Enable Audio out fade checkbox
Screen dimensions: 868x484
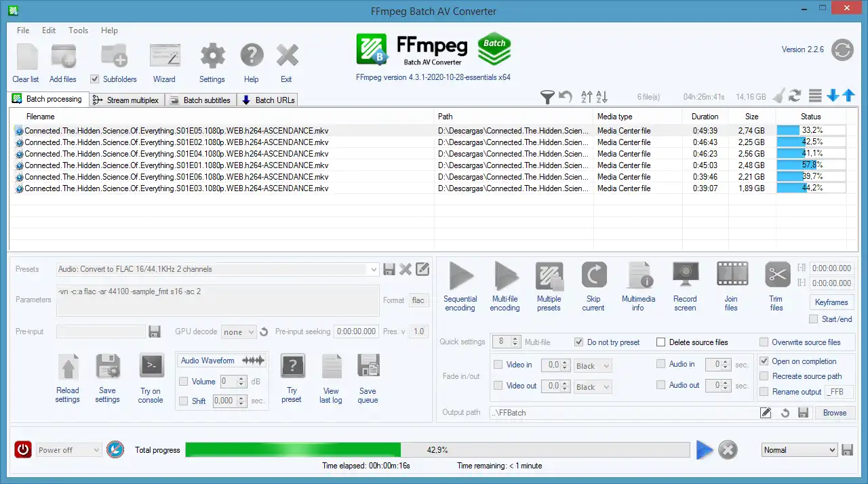[x=661, y=385]
